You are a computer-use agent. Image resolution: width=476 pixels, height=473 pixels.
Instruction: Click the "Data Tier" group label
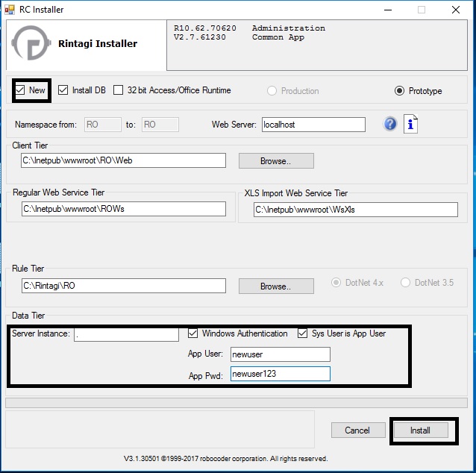28,316
